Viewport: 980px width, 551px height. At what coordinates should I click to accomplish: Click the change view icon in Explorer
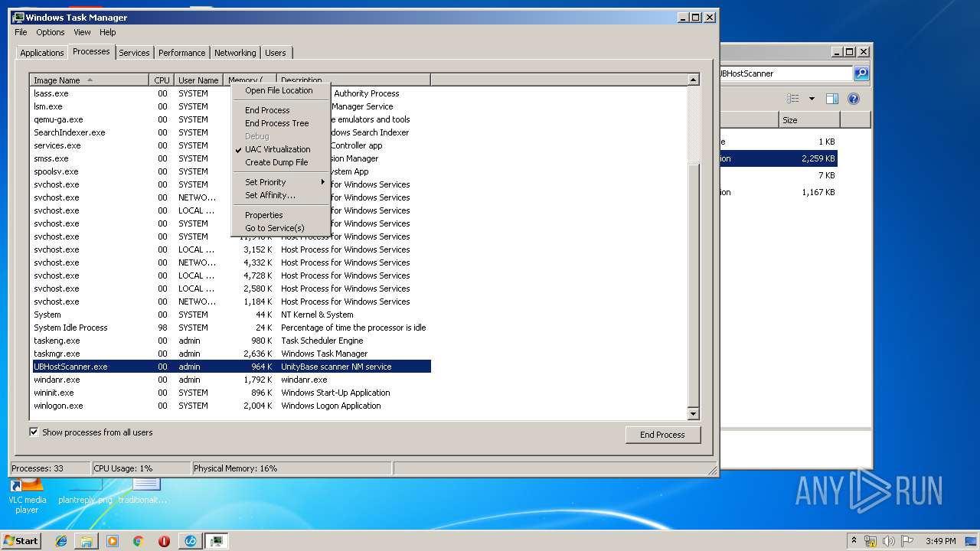point(792,99)
